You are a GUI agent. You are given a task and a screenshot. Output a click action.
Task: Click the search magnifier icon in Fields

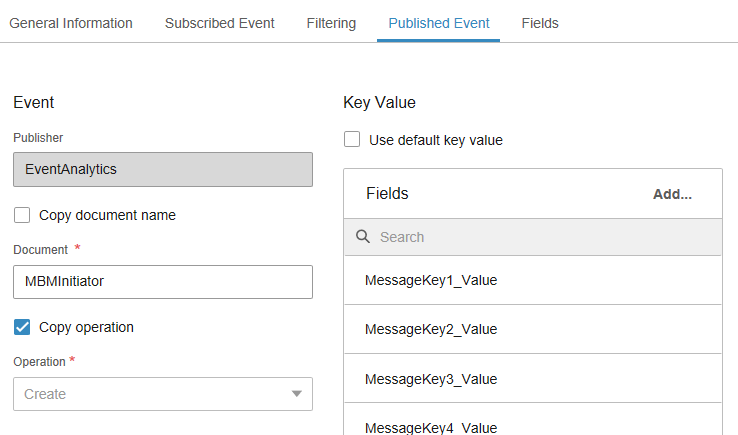(x=363, y=237)
